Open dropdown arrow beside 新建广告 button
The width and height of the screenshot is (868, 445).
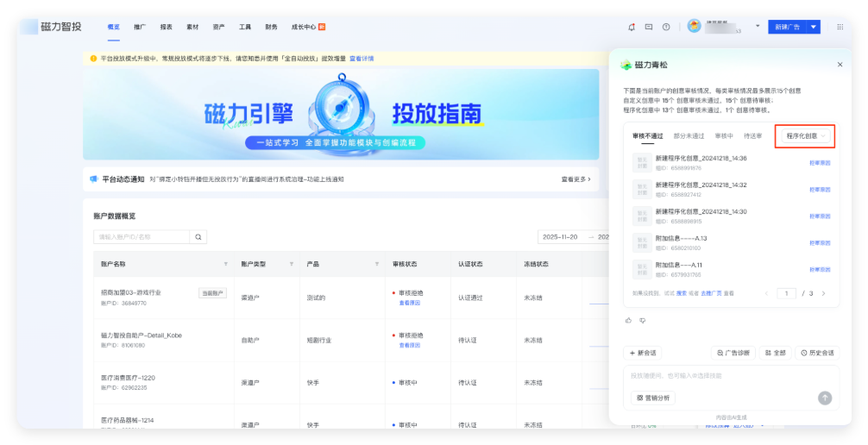[x=813, y=27]
